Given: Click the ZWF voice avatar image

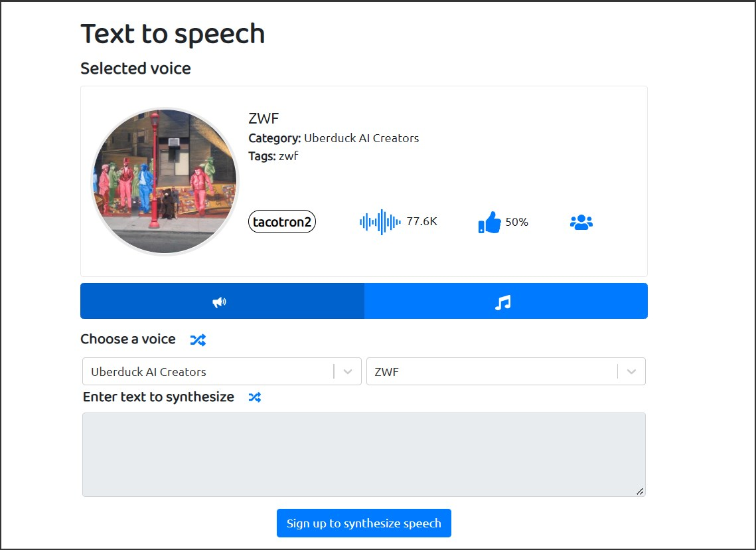Looking at the screenshot, I should coord(165,181).
